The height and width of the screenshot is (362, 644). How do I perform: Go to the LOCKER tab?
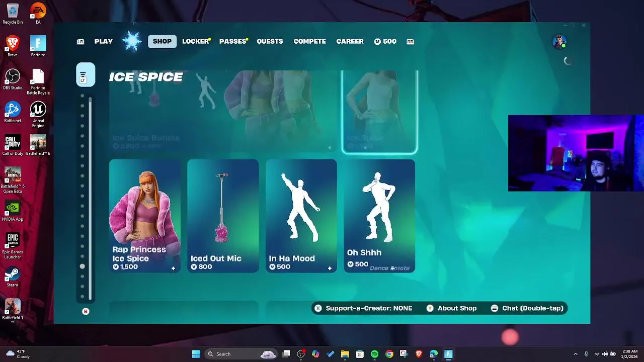tap(196, 42)
